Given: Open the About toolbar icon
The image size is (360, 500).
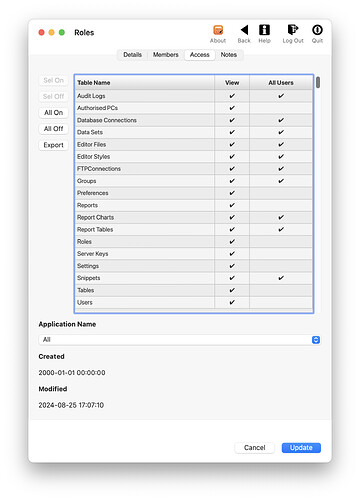Looking at the screenshot, I should tap(218, 30).
